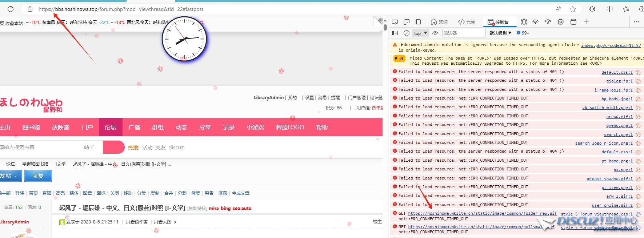Add a new DevTools tool with plus

[x=586, y=22]
